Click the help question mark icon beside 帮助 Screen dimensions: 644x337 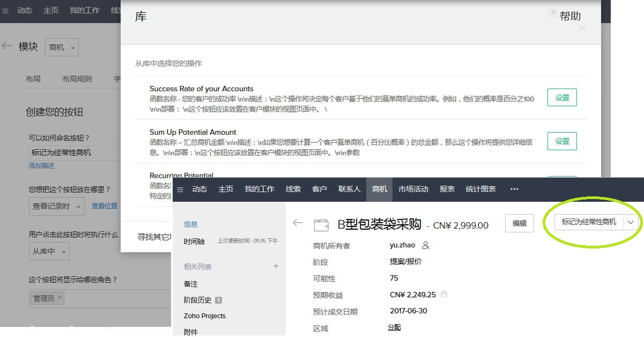553,14
